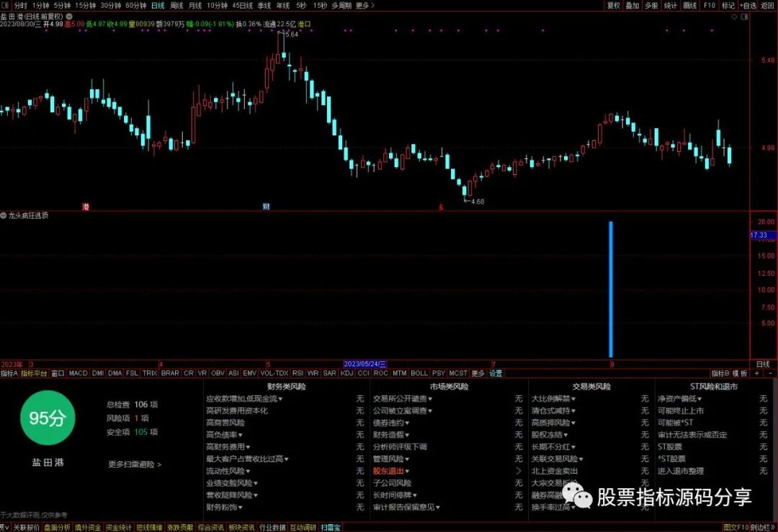Click 模板 template button

[740, 374]
